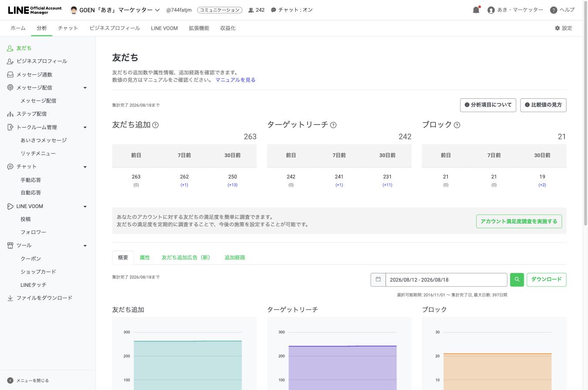Collapse the ツール sidebar section
The image size is (588, 390).
click(85, 245)
